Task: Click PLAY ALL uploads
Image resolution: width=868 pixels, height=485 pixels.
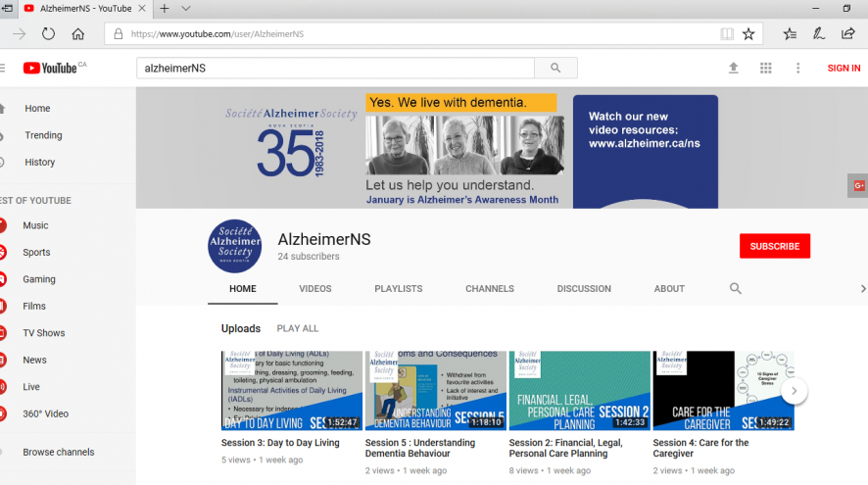Action: pos(297,328)
